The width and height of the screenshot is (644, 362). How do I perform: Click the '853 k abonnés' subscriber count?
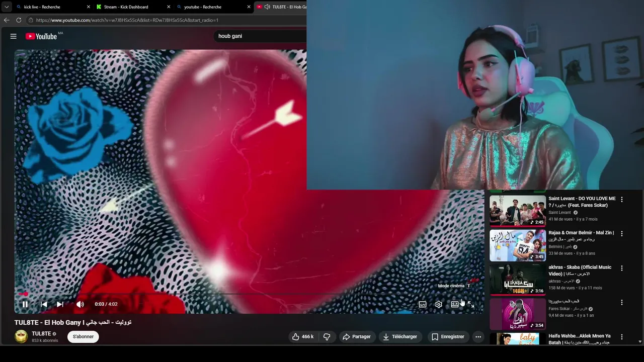pos(45,340)
